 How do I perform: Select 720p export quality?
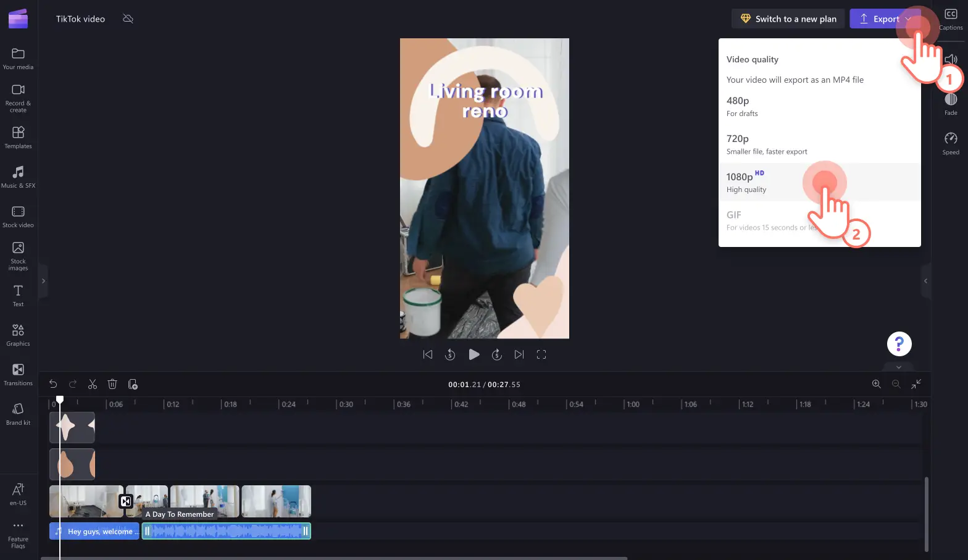click(x=819, y=144)
